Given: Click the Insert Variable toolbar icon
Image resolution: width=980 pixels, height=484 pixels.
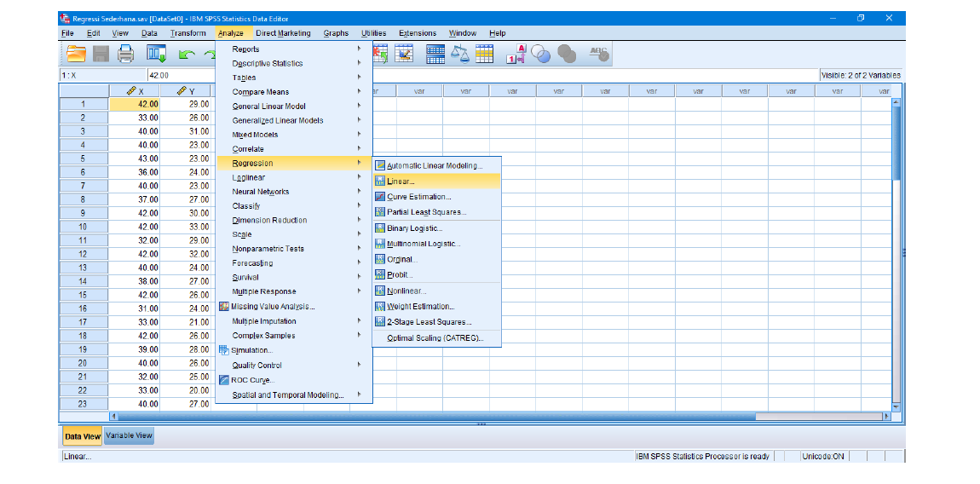Looking at the screenshot, I should (x=406, y=55).
